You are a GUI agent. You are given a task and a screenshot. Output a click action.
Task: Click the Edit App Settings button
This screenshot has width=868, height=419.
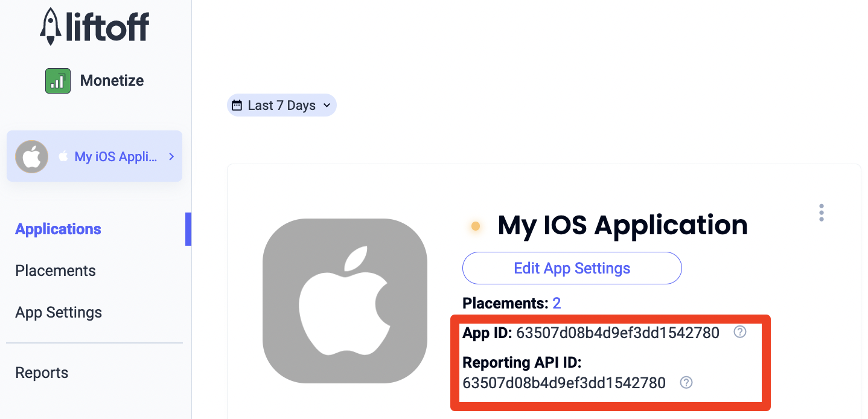572,268
